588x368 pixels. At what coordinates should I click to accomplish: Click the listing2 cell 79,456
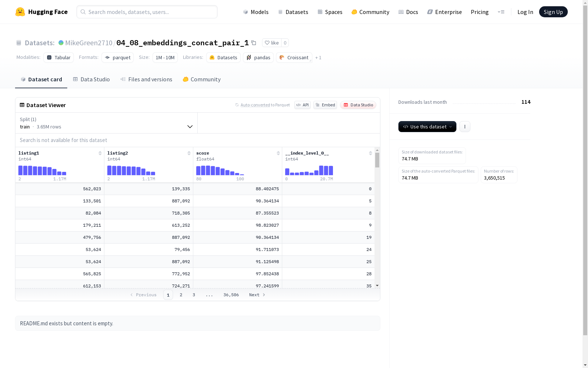149,250
